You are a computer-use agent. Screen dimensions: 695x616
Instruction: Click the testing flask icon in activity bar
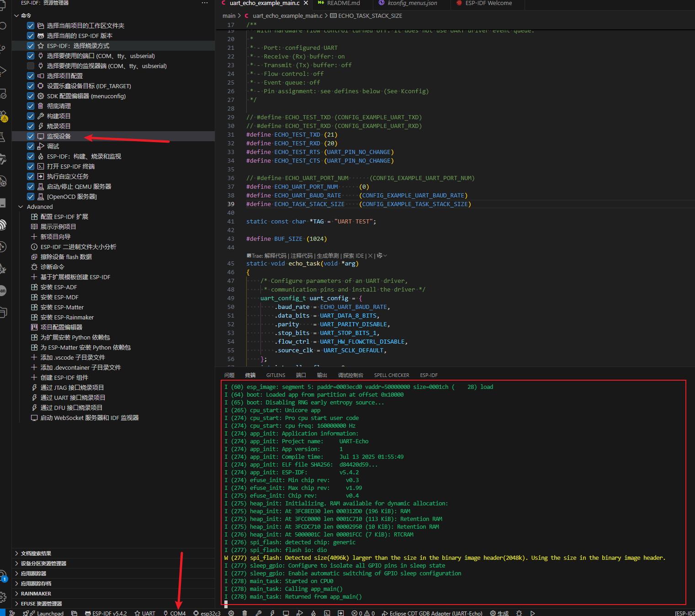pyautogui.click(x=3, y=137)
